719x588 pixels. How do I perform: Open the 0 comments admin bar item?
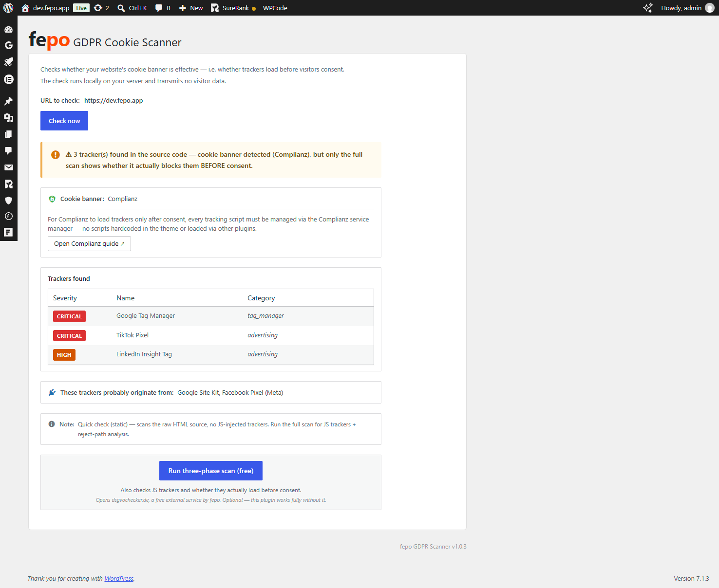coord(163,8)
